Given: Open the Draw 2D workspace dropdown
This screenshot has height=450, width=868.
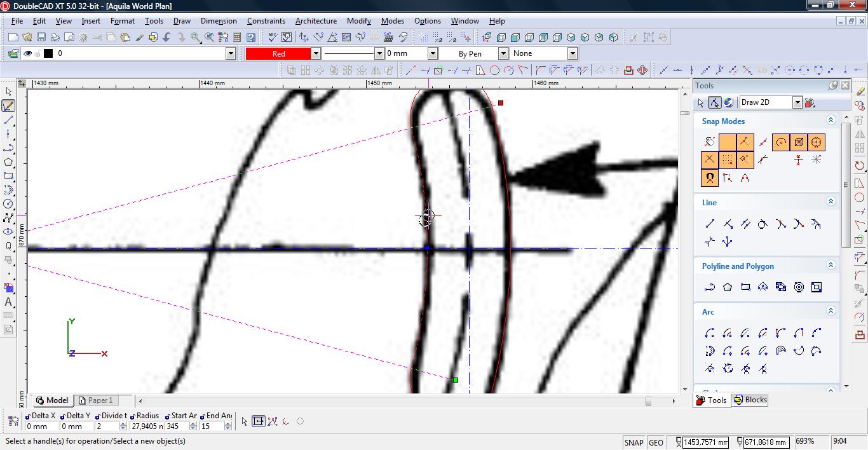Looking at the screenshot, I should click(x=797, y=102).
